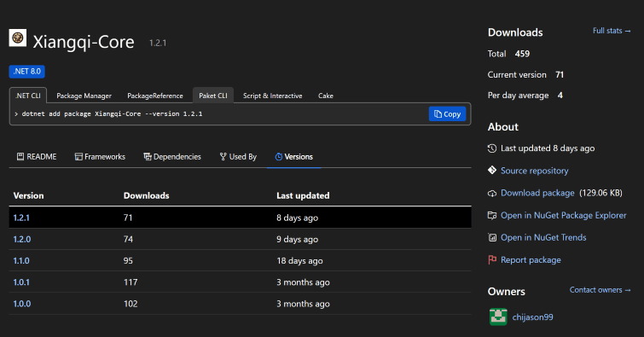Open version 1.1.0 in the table

(x=21, y=260)
